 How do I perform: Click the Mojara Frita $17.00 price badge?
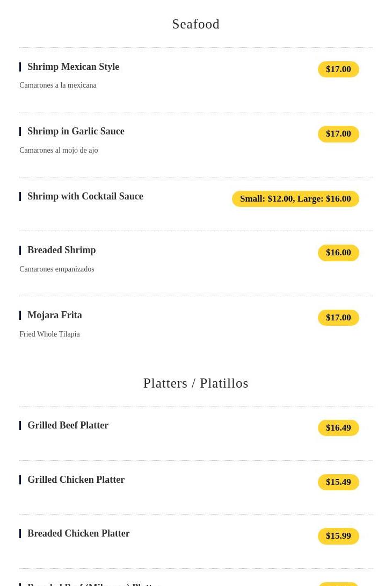[338, 318]
